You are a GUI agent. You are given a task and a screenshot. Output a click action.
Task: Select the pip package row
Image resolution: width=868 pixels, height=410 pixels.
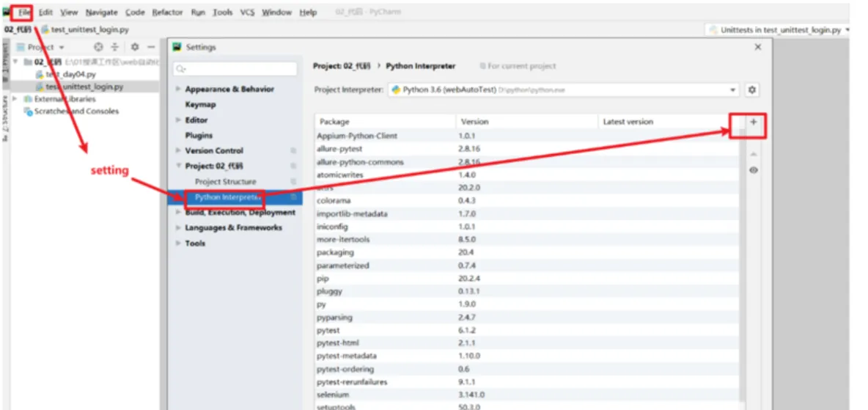click(527, 279)
